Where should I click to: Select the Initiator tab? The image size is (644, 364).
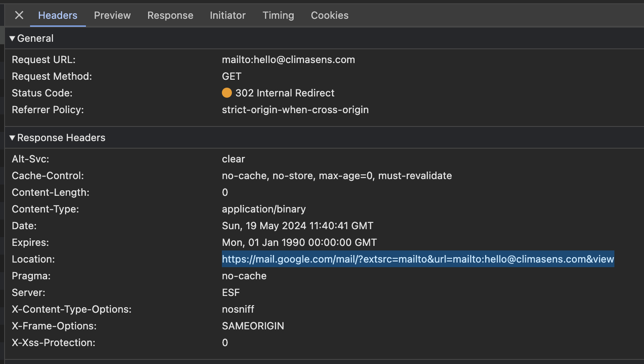pos(228,15)
